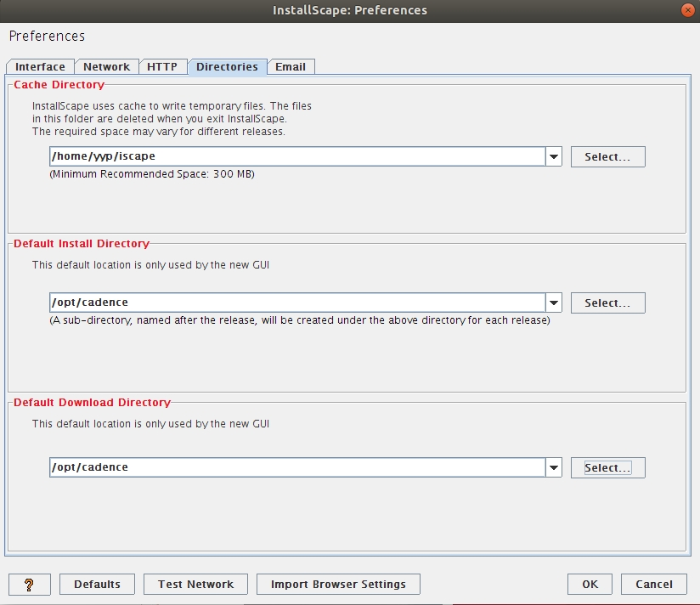Click the Default Install Directory heading
This screenshot has width=700, height=605.
point(82,243)
